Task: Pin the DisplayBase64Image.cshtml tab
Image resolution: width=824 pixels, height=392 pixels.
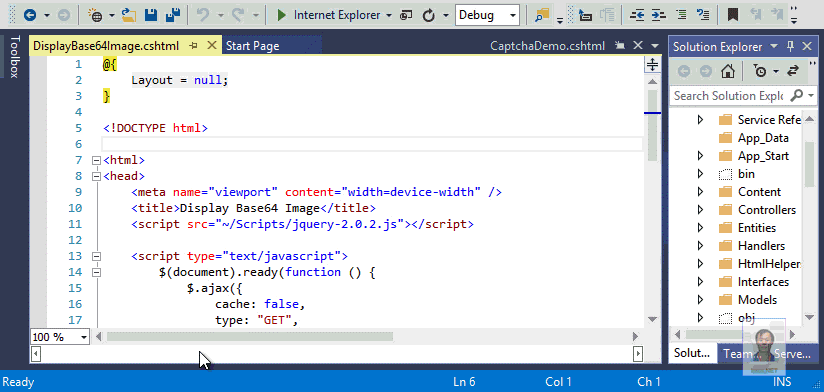Action: [193, 46]
